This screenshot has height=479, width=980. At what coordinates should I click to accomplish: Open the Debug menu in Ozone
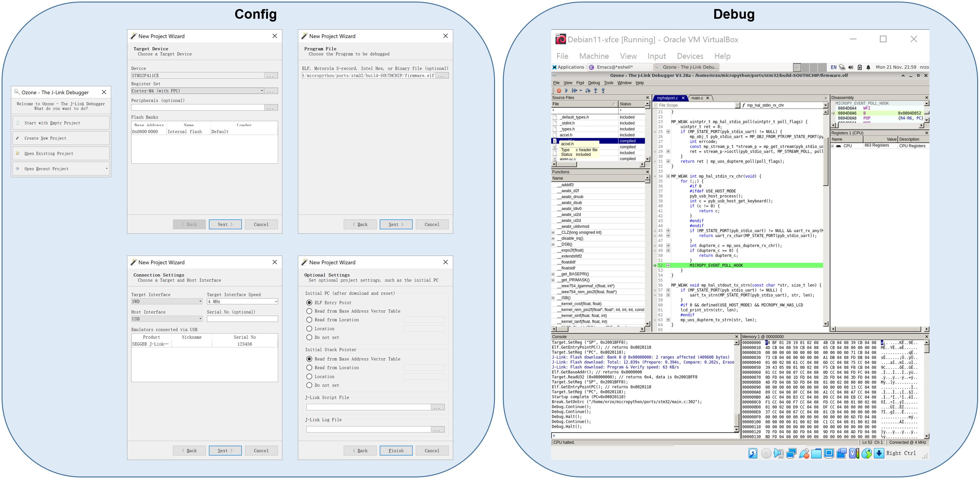(x=593, y=83)
